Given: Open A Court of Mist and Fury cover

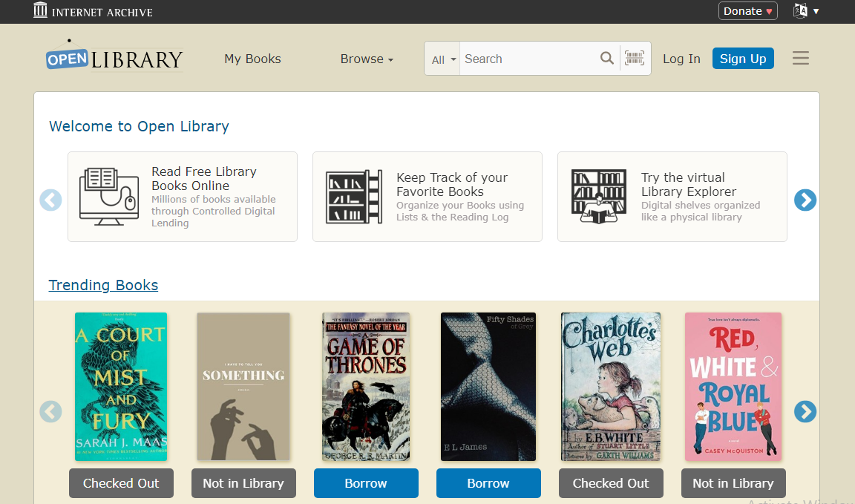Looking at the screenshot, I should click(x=121, y=387).
